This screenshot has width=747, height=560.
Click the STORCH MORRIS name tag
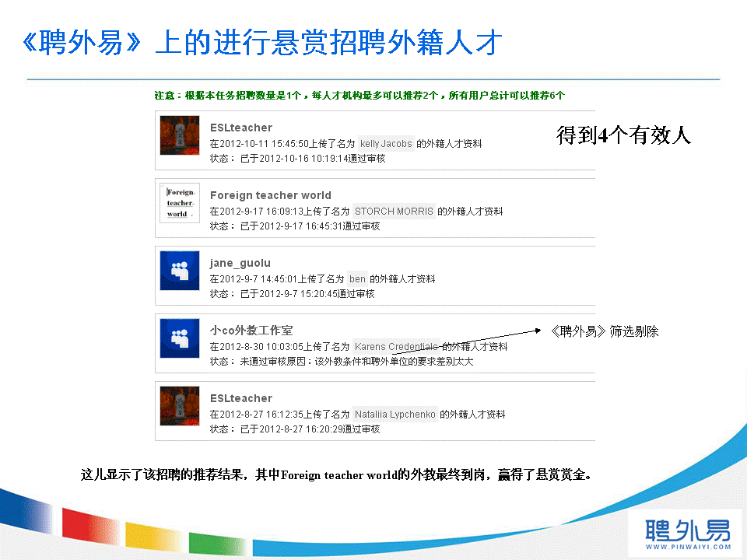394,212
